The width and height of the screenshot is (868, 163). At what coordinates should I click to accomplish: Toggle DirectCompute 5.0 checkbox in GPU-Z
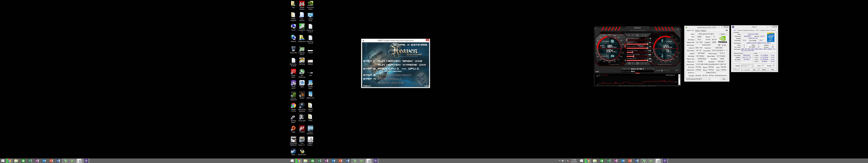pyautogui.click(x=716, y=76)
